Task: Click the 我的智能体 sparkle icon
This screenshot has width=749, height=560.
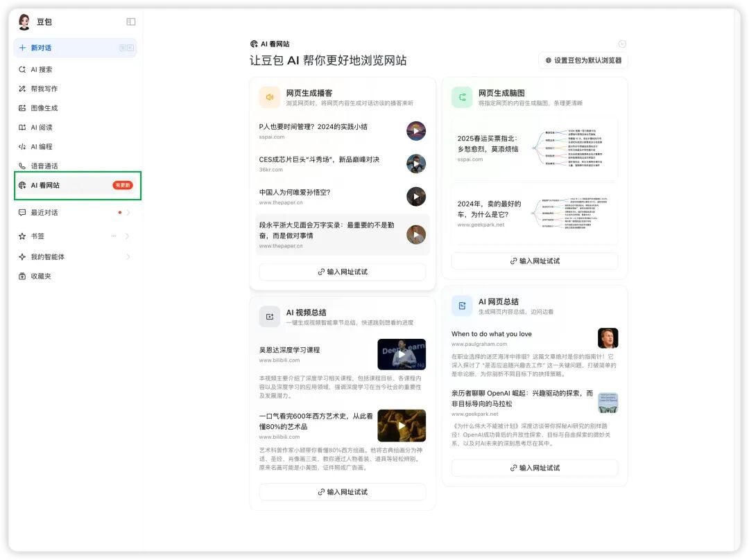Action: click(22, 257)
